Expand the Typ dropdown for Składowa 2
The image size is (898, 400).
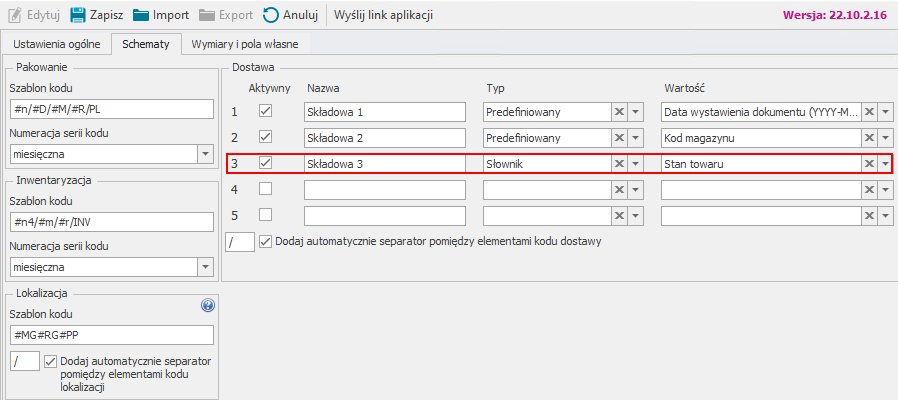click(x=635, y=137)
